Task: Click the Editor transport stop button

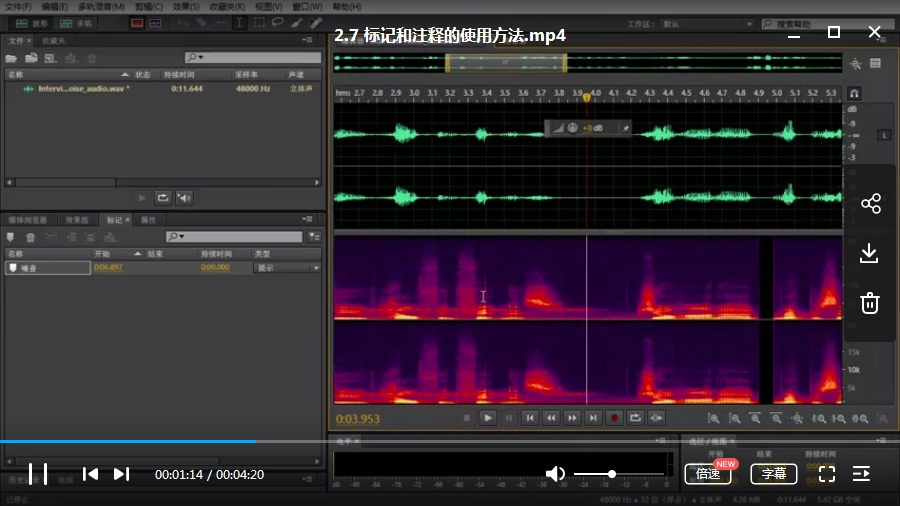Action: (x=467, y=418)
